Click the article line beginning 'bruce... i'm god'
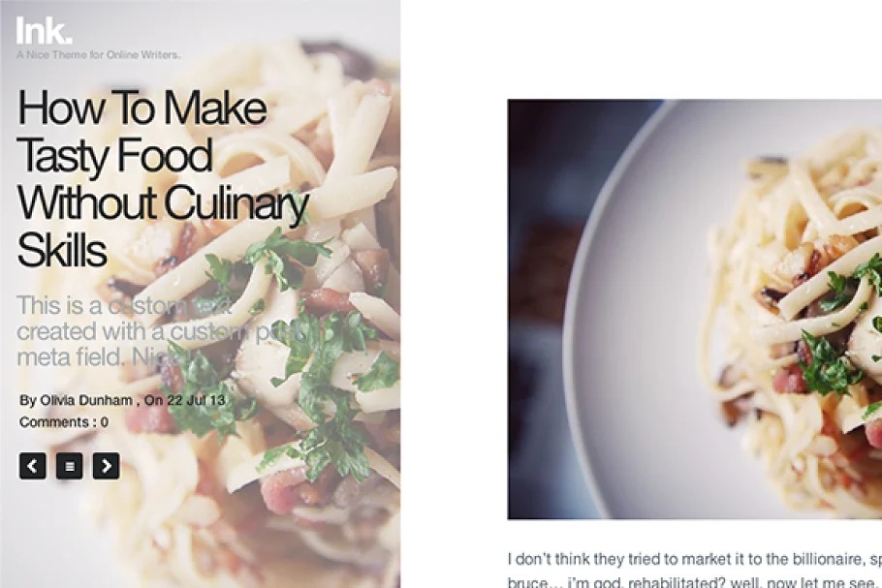 pyautogui.click(x=695, y=582)
